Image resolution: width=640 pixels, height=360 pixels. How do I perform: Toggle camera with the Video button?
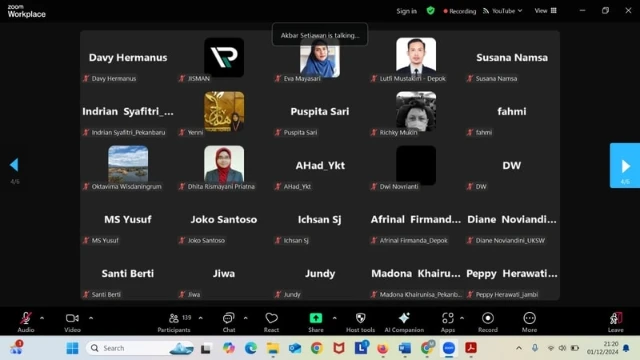[x=72, y=322]
